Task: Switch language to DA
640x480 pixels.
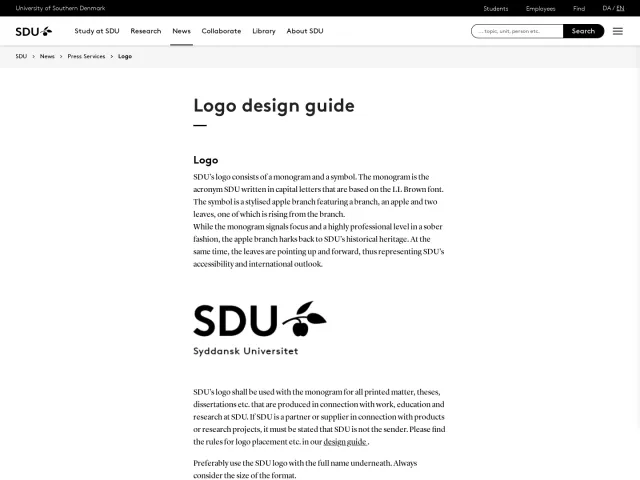Action: point(607,8)
